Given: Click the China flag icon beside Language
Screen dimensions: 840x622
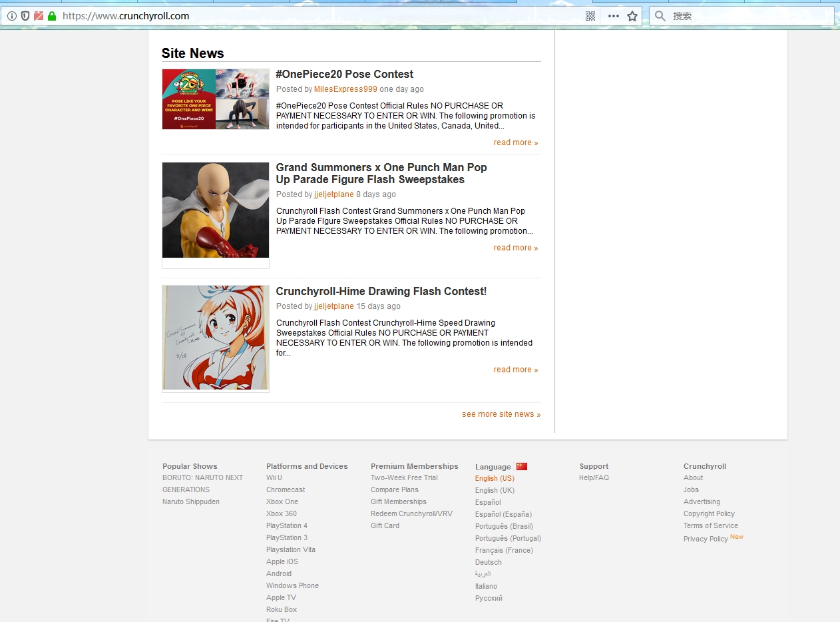Looking at the screenshot, I should click(x=522, y=466).
